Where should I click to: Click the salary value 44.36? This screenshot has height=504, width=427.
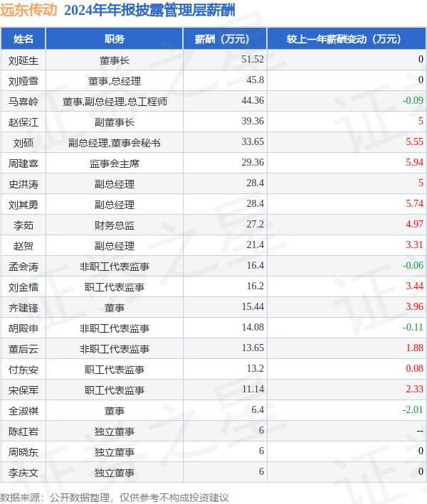(253, 100)
